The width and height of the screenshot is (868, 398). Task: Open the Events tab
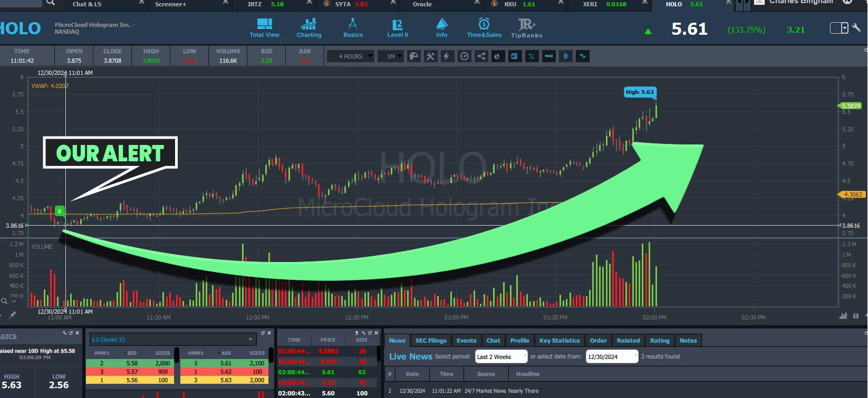(466, 341)
